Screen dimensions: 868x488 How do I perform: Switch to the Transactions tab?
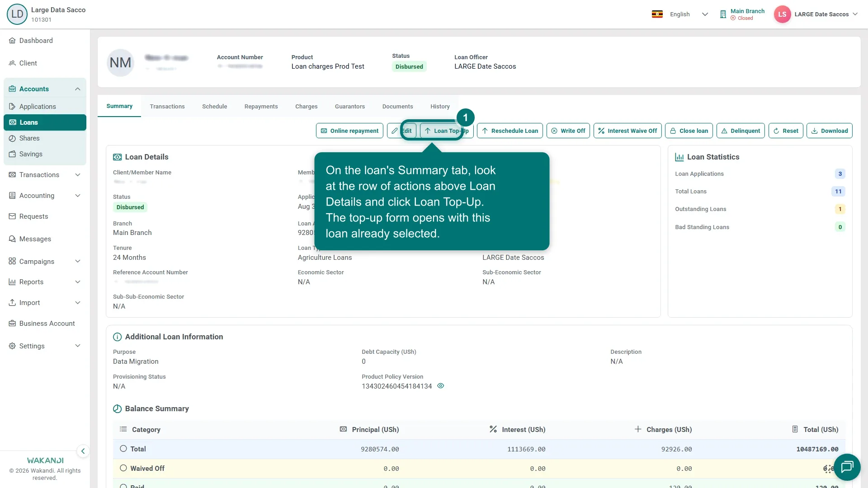[x=167, y=107]
